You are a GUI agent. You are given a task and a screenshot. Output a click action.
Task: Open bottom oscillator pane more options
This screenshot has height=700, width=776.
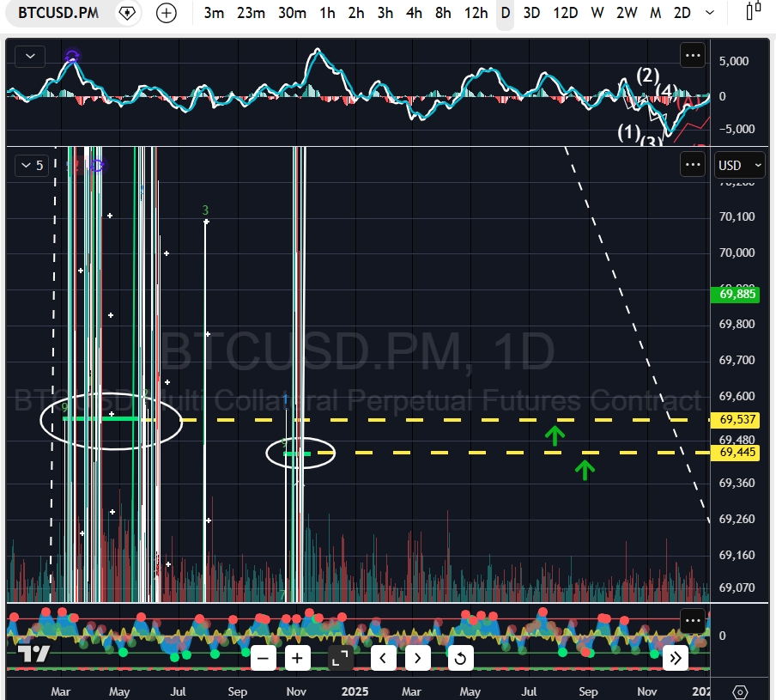693,621
